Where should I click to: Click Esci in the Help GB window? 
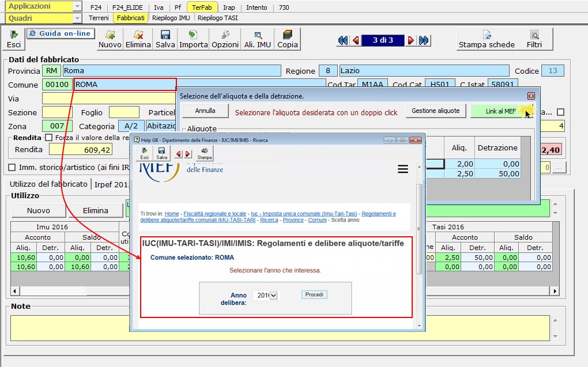click(x=144, y=153)
